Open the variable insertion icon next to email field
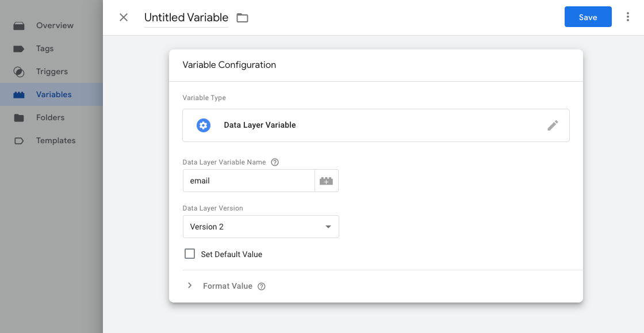This screenshot has height=333, width=644. (x=327, y=180)
